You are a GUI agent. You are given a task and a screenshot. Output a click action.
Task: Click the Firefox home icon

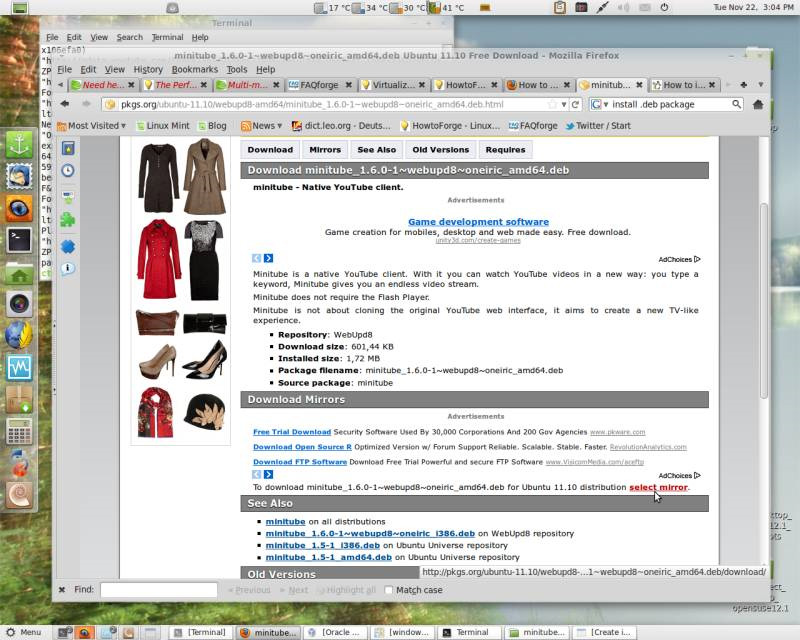[x=758, y=104]
